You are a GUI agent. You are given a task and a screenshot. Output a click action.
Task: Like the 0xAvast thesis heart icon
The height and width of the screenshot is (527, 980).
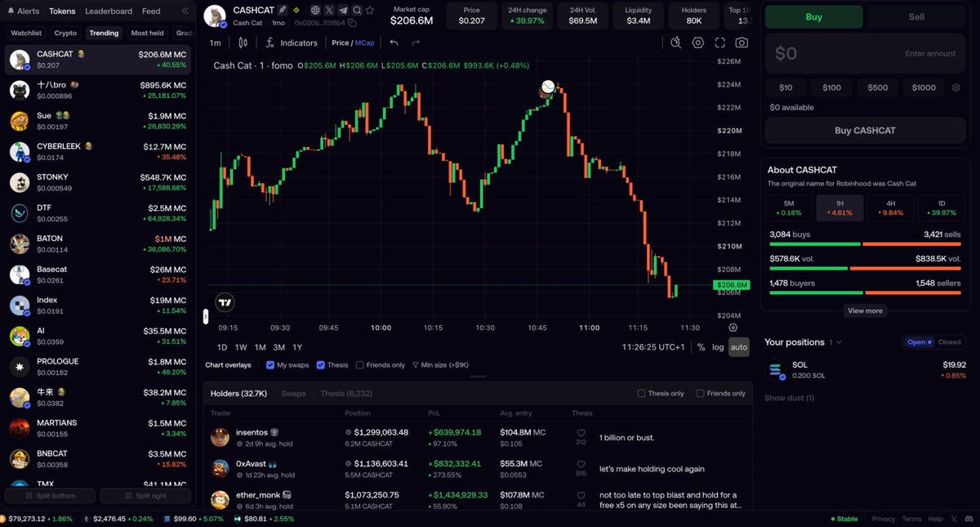click(581, 464)
